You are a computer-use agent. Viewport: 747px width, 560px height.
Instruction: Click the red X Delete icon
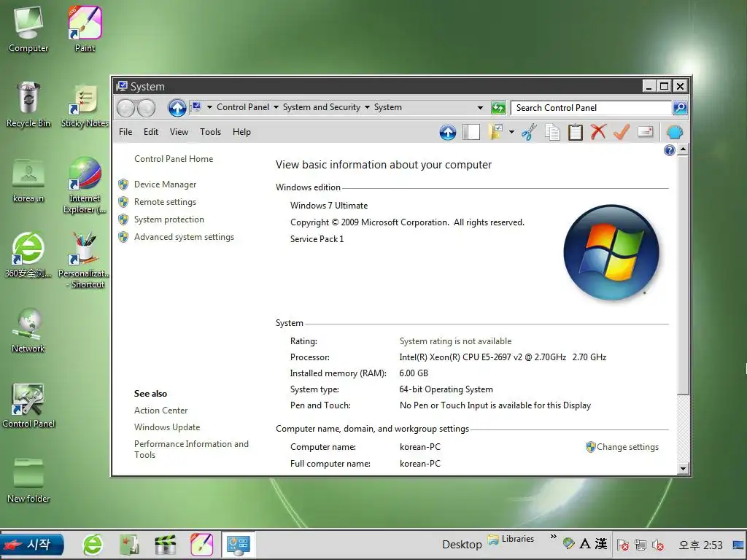598,132
